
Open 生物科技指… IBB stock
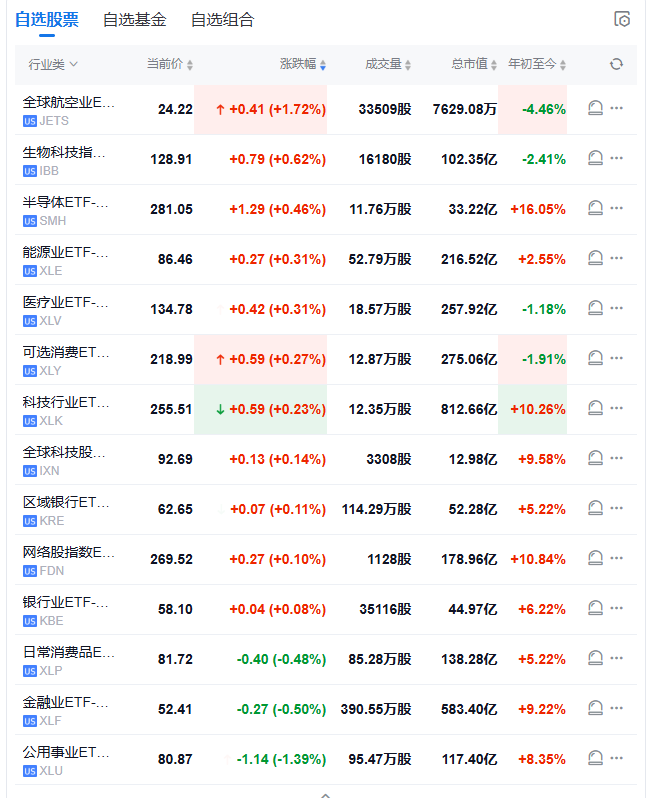click(x=64, y=160)
